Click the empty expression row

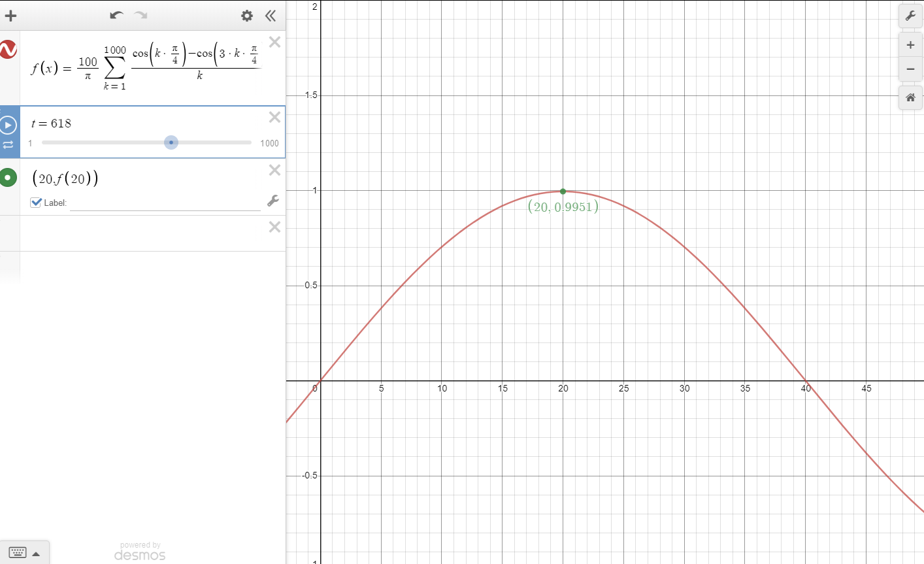pos(142,233)
